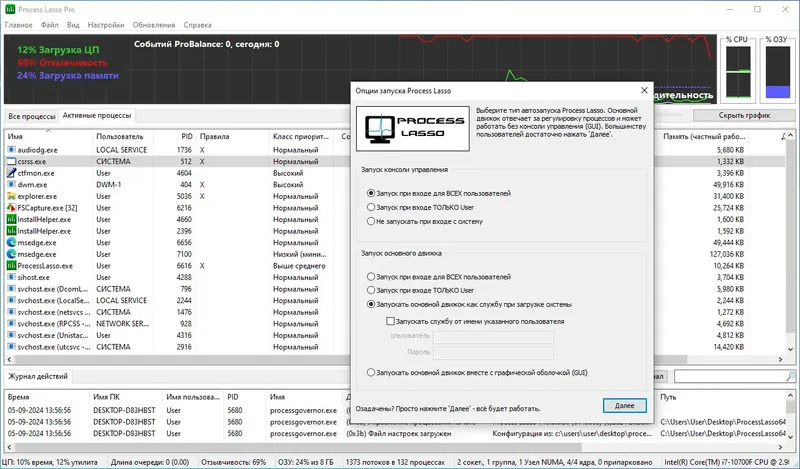
Task: Click 'Отзывчивость: 69%' in status bar
Action: [x=233, y=462]
